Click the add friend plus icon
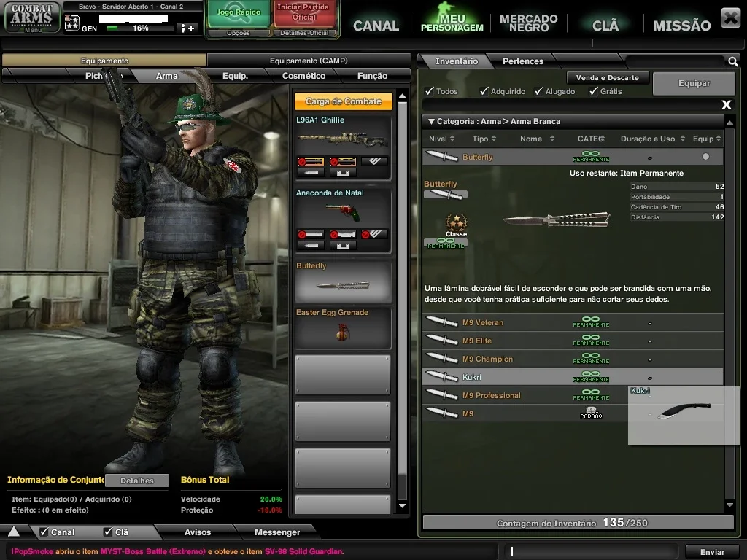Viewport: 747px width, 560px height. (187, 28)
